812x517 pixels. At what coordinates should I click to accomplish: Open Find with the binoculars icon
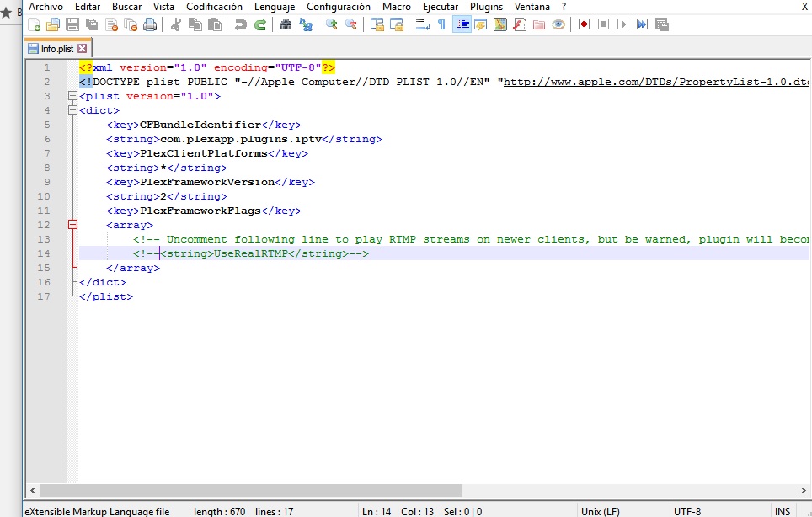(x=286, y=24)
